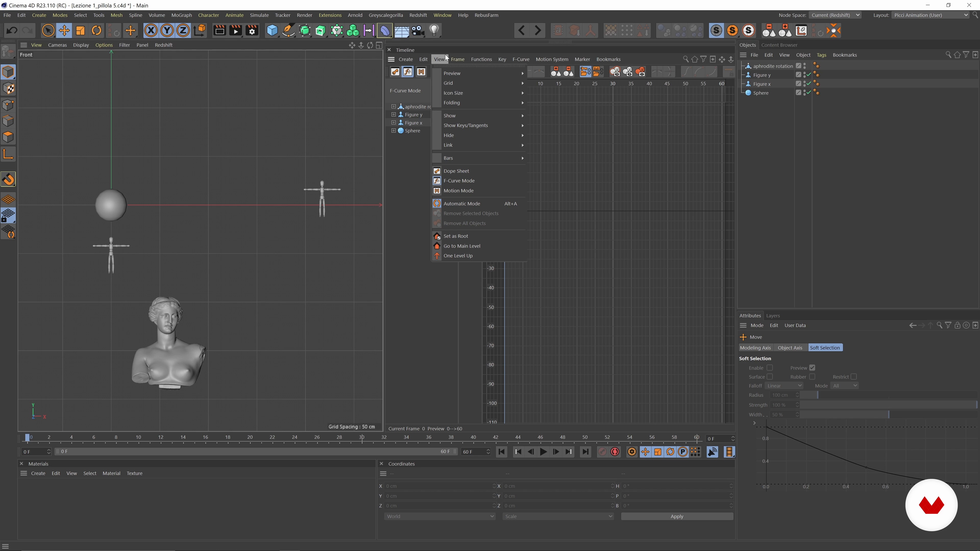Activate the Scale tool
This screenshot has width=980, height=551.
80,30
